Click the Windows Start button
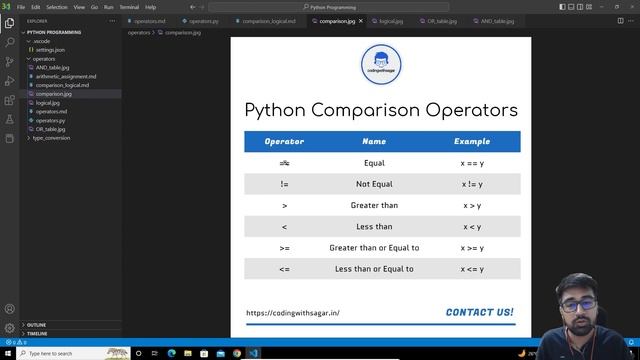This screenshot has height=360, width=640. pyautogui.click(x=8, y=353)
